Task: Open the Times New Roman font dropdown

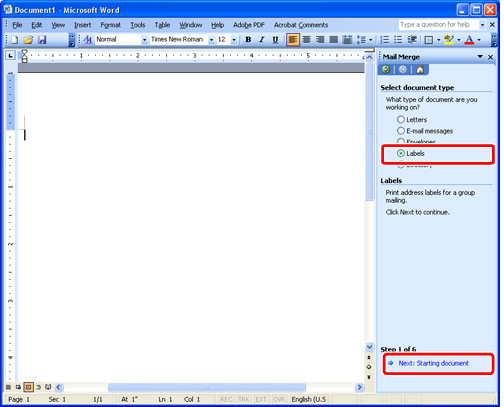Action: 211,40
